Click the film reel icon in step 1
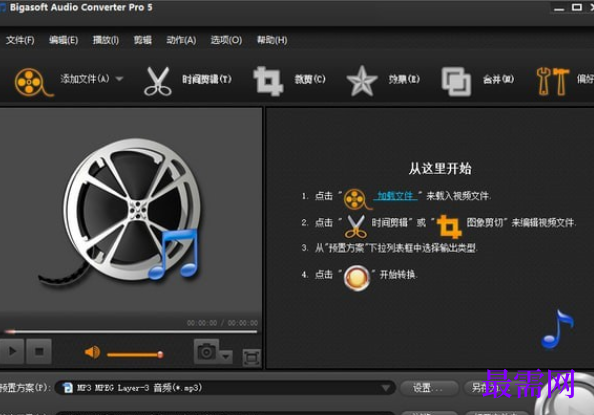The height and width of the screenshot is (415, 594). coord(357,199)
